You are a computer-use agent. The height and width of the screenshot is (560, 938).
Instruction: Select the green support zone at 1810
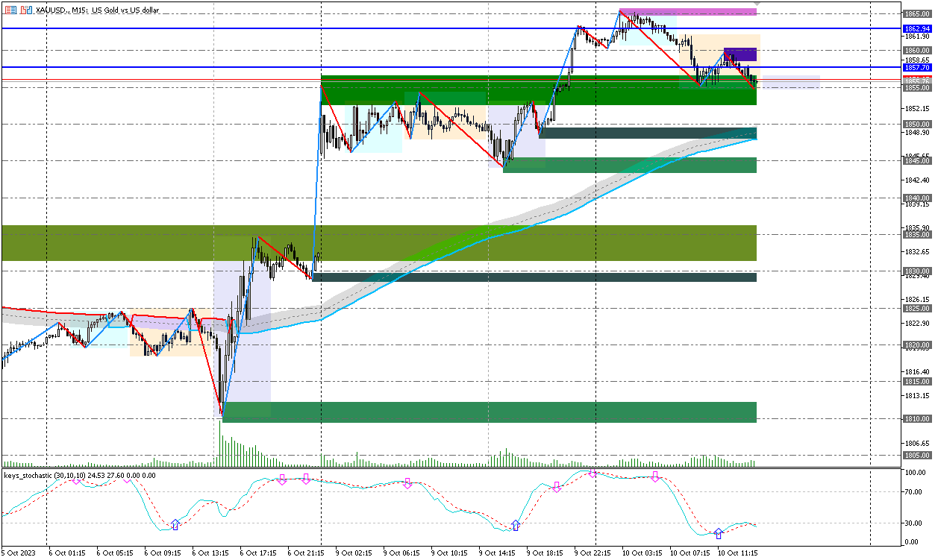click(490, 412)
